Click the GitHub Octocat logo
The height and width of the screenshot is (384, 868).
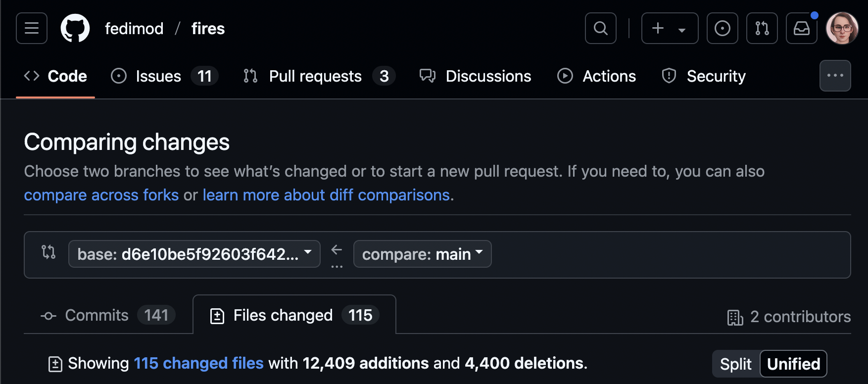coord(75,28)
